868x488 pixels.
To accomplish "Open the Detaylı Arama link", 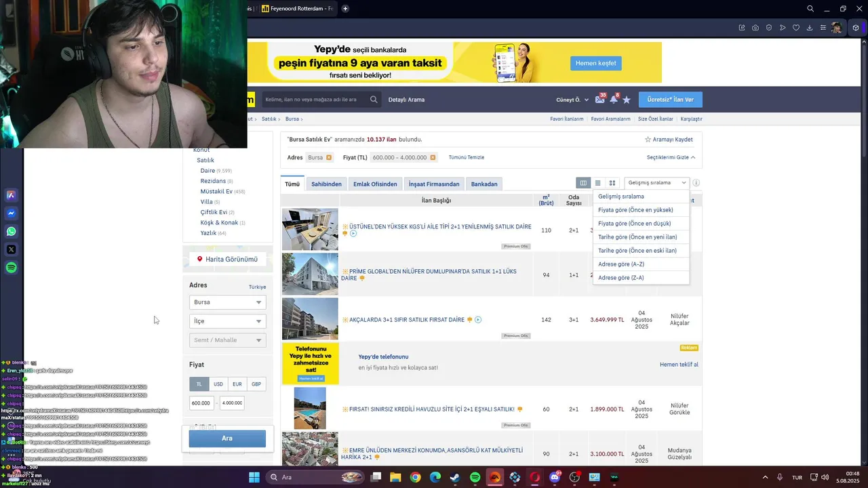I will [406, 100].
